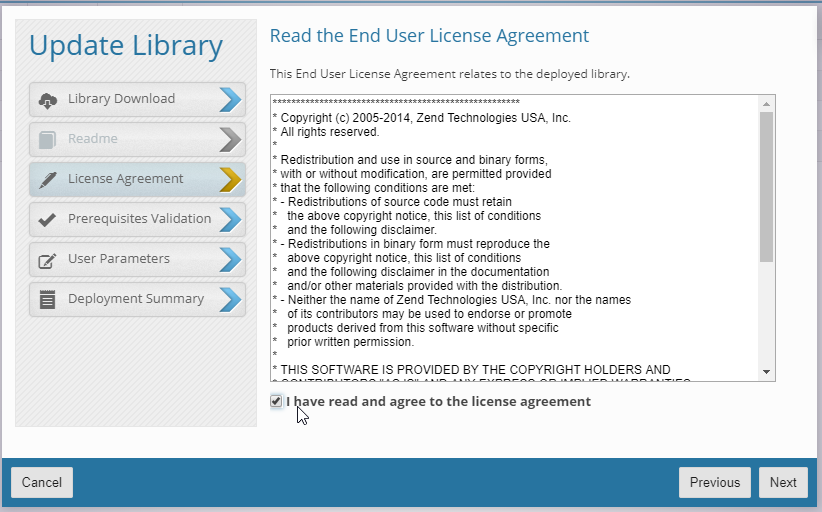This screenshot has width=822, height=512.
Task: Click the Deployment Summary list icon
Action: click(47, 299)
